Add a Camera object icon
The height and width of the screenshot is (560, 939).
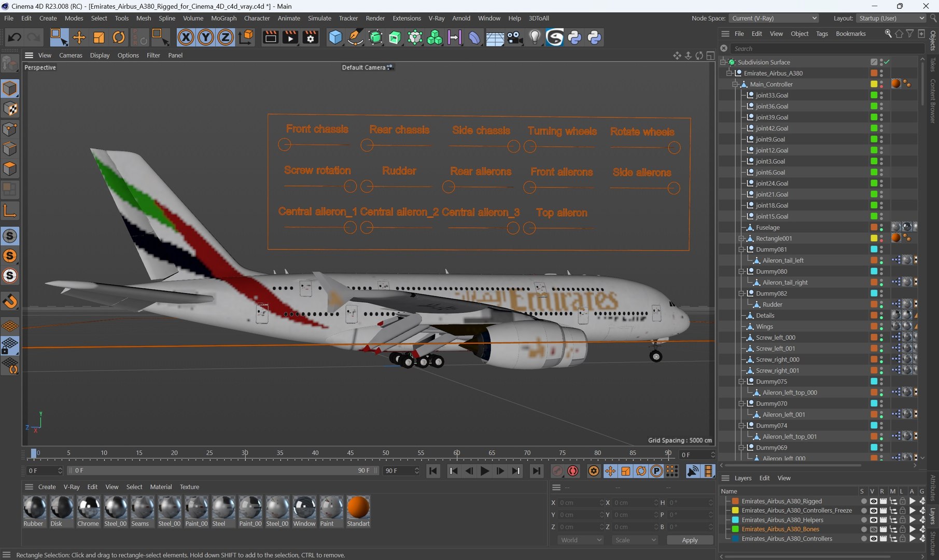click(x=514, y=37)
